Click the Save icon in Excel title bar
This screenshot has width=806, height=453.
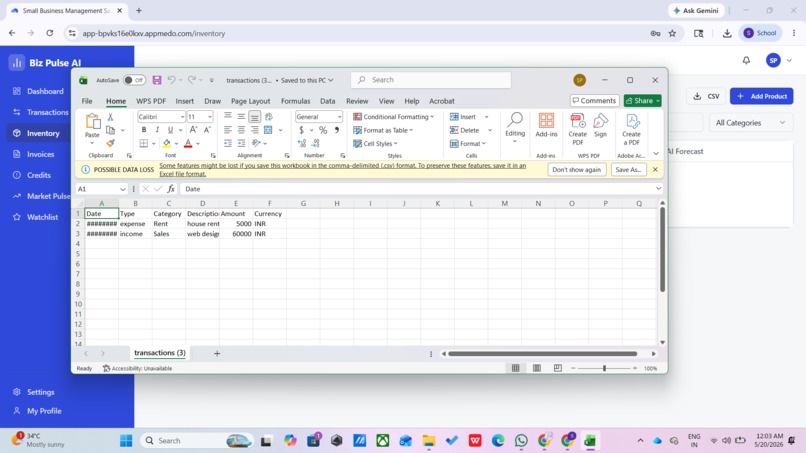coord(157,80)
